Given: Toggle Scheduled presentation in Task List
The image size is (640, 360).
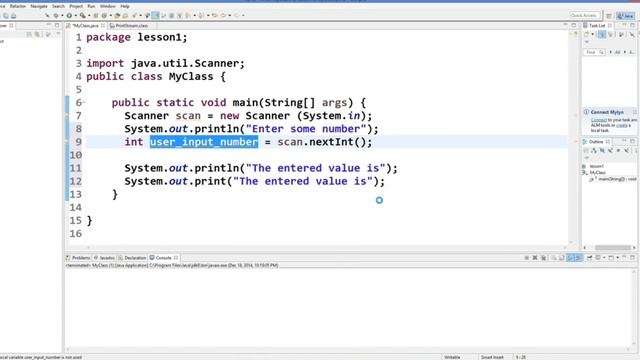Looking at the screenshot, I should point(610,34).
